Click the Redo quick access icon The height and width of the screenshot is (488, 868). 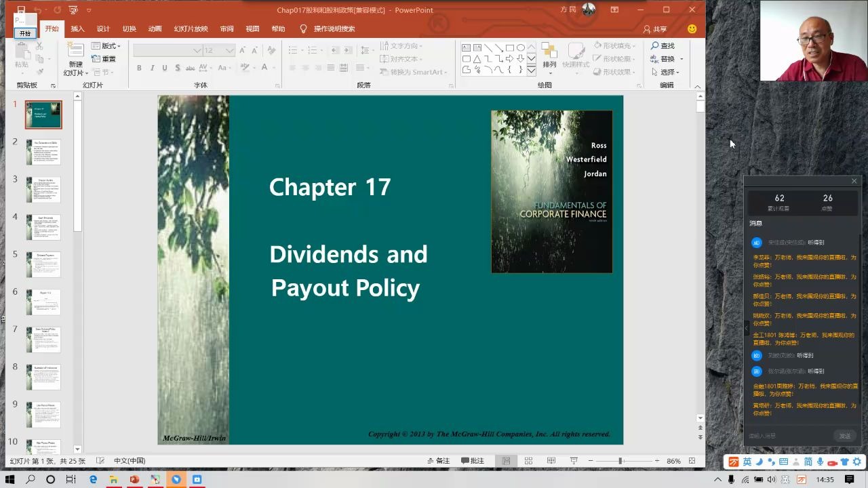pyautogui.click(x=56, y=10)
